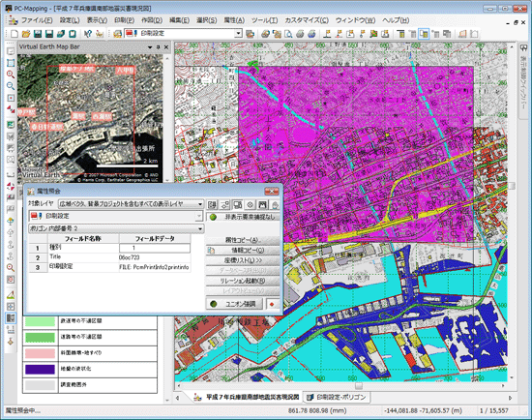Click the first icon in attribute dialog icon row
Viewport: 532px width, 420px height.
click(x=212, y=204)
